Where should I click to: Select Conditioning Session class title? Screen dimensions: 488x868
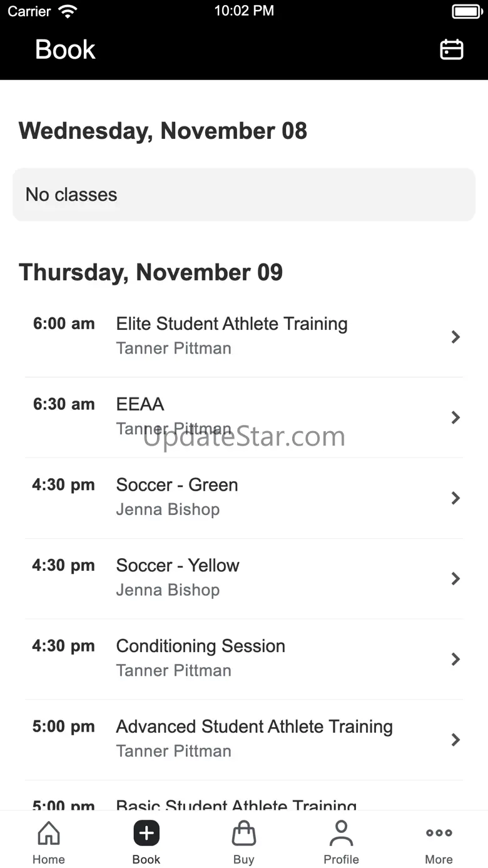tap(200, 646)
